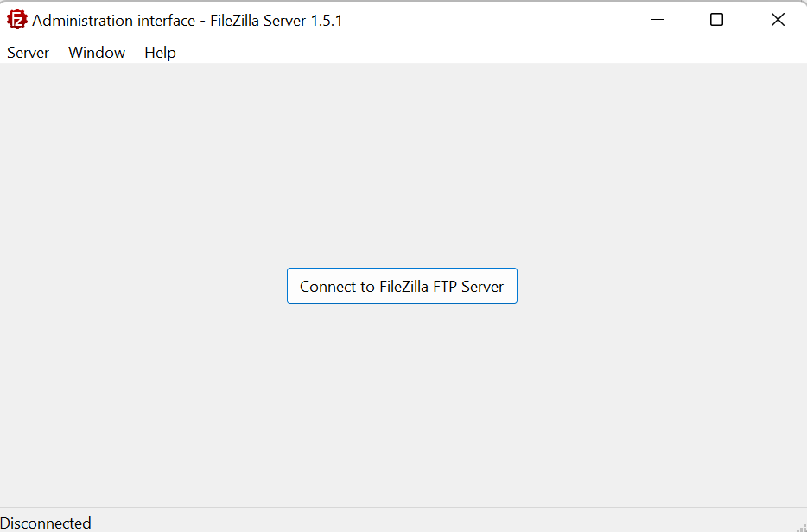The width and height of the screenshot is (807, 532).
Task: Click the square maximize icon in title bar
Action: 716,20
